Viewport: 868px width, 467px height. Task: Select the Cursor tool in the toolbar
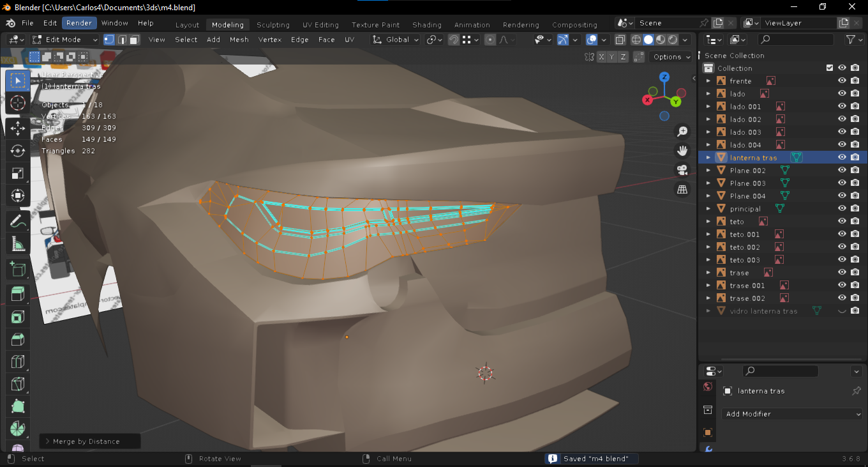pyautogui.click(x=18, y=103)
